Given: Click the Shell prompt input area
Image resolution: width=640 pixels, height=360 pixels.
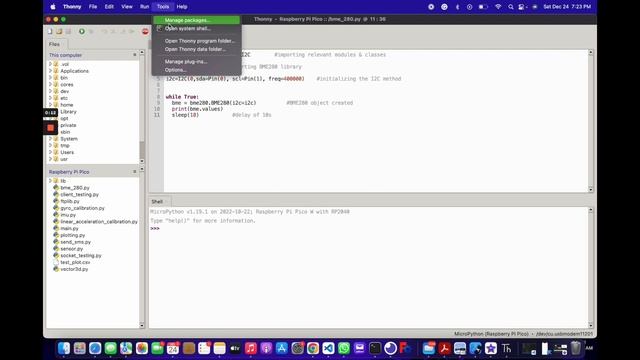Looking at the screenshot, I should point(369,229).
